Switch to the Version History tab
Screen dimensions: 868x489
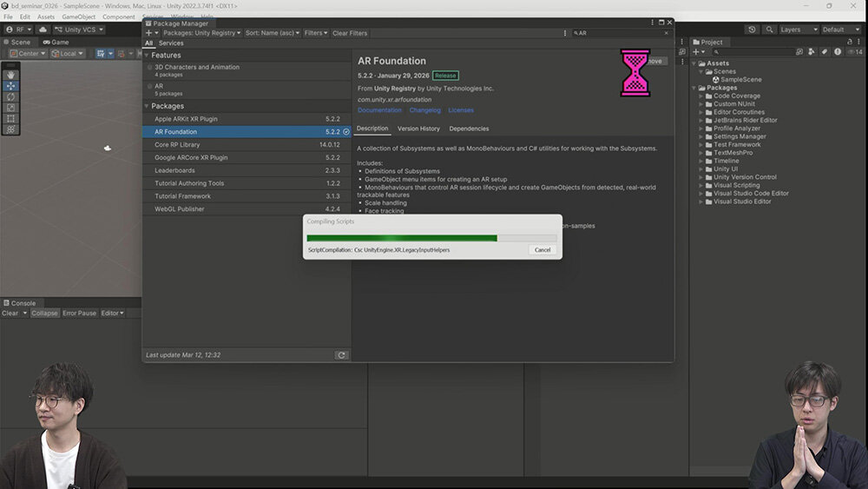pos(418,129)
